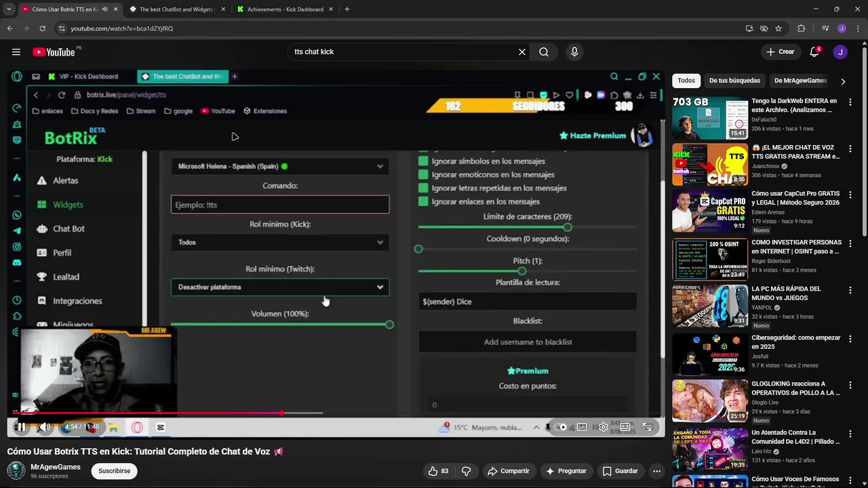Mute the player volume speaker icon
868x488 pixels.
[x=45, y=427]
